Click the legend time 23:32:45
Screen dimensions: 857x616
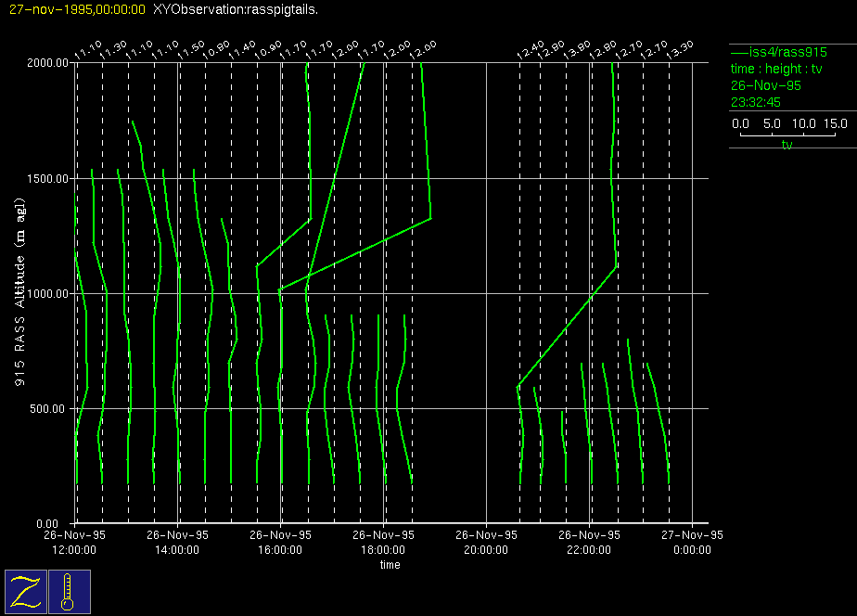pyautogui.click(x=755, y=102)
